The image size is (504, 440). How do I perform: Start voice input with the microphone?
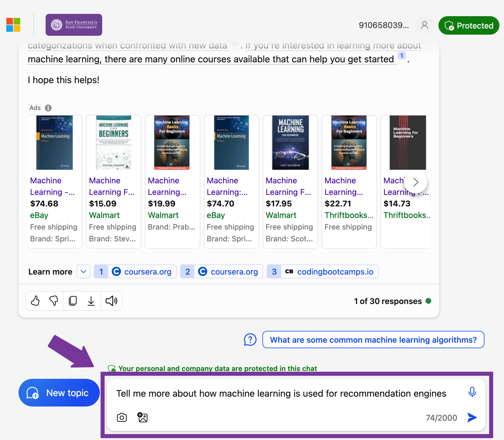(x=472, y=392)
